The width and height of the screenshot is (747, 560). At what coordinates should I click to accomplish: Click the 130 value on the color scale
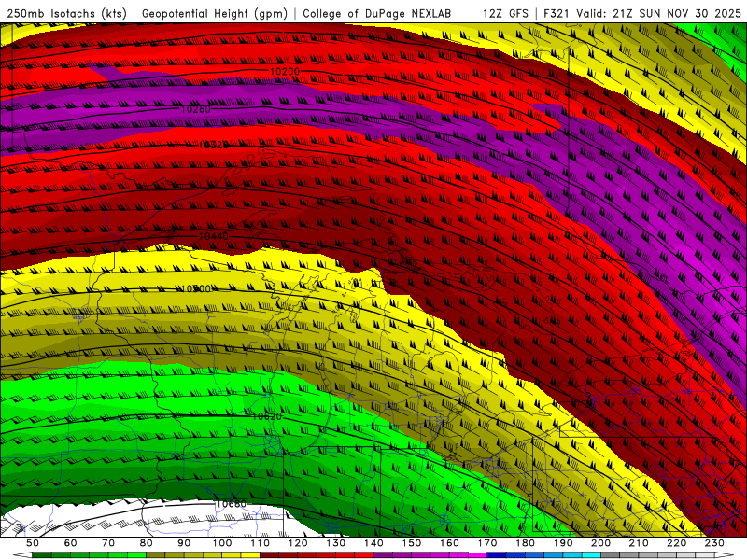pyautogui.click(x=335, y=543)
